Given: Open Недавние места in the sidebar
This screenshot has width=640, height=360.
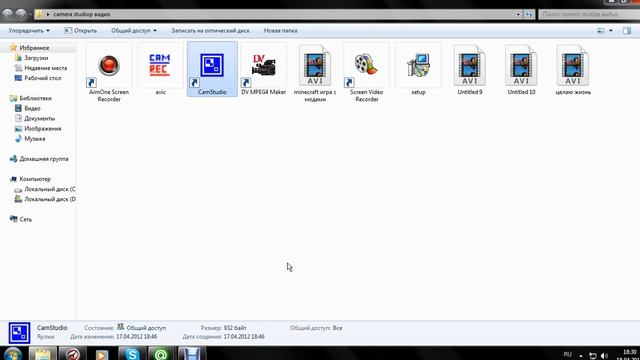Looking at the screenshot, I should [45, 68].
